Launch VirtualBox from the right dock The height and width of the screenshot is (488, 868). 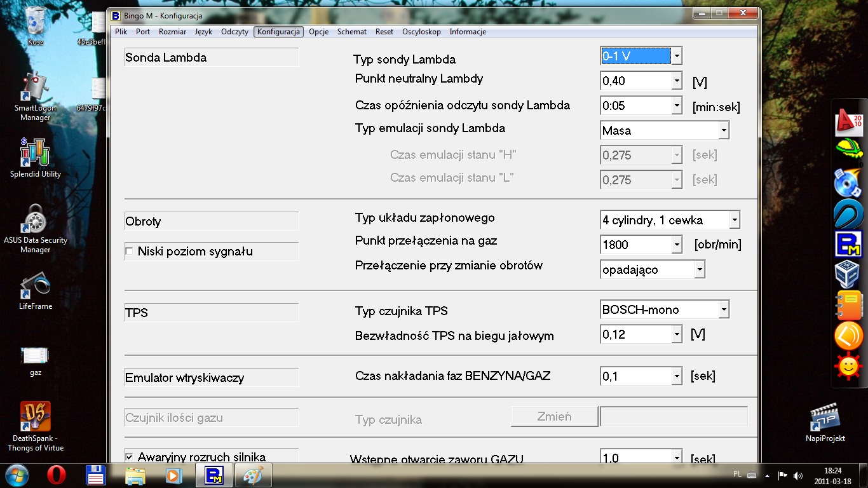pos(848,274)
